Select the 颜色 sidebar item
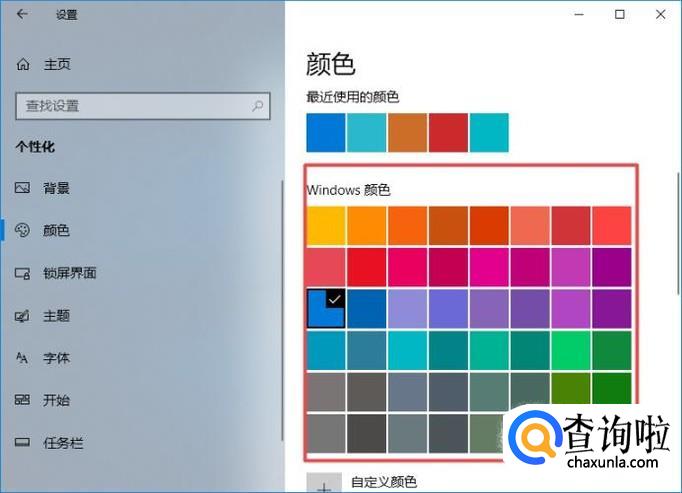Screen dimensions: 682x493 coord(56,230)
